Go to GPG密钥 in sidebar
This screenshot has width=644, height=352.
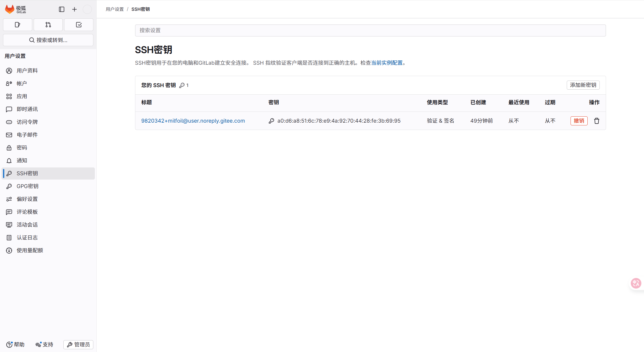[x=27, y=186]
